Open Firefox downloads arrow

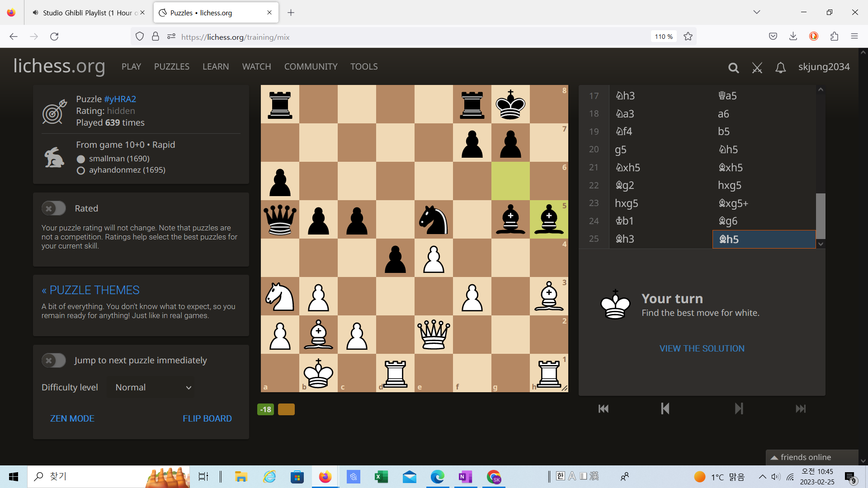(x=793, y=37)
